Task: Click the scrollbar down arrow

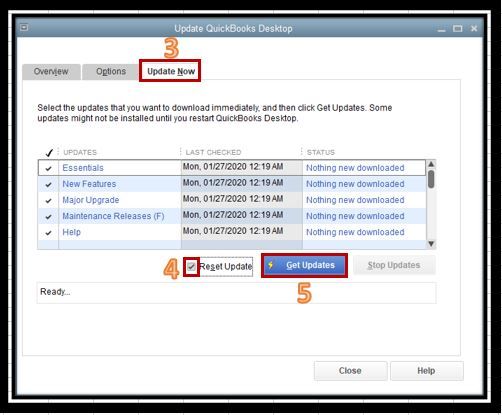Action: pyautogui.click(x=431, y=244)
